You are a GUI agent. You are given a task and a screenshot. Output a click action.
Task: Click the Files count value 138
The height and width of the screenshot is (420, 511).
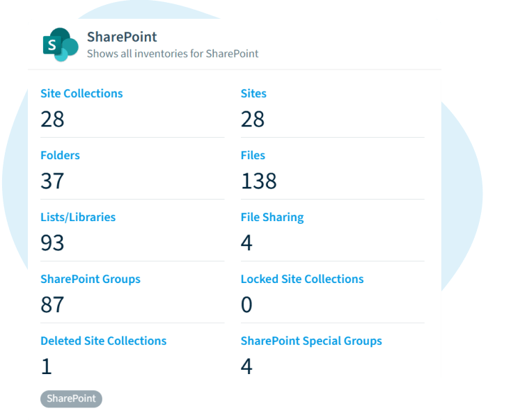coord(259,181)
